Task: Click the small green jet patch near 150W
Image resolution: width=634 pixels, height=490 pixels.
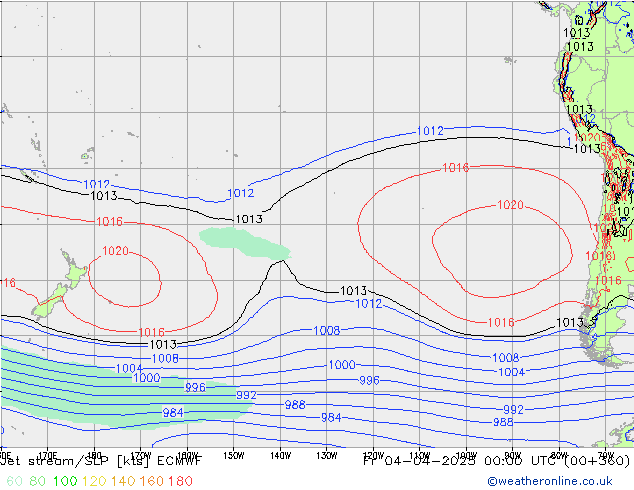Action: point(246,243)
